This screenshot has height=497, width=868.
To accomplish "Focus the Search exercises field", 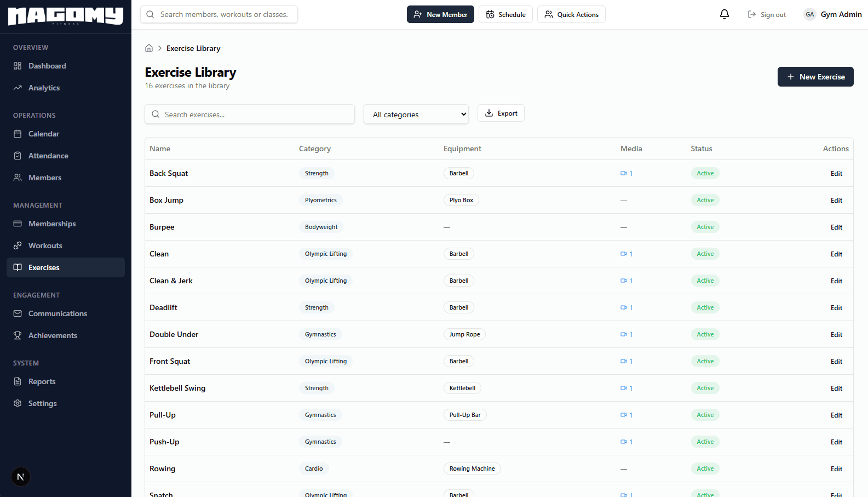I will 250,114.
